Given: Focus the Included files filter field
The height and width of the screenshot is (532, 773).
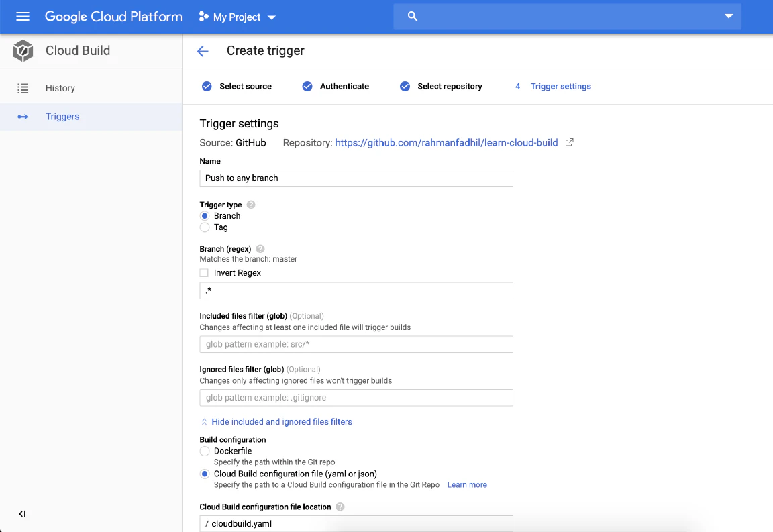Looking at the screenshot, I should 356,345.
